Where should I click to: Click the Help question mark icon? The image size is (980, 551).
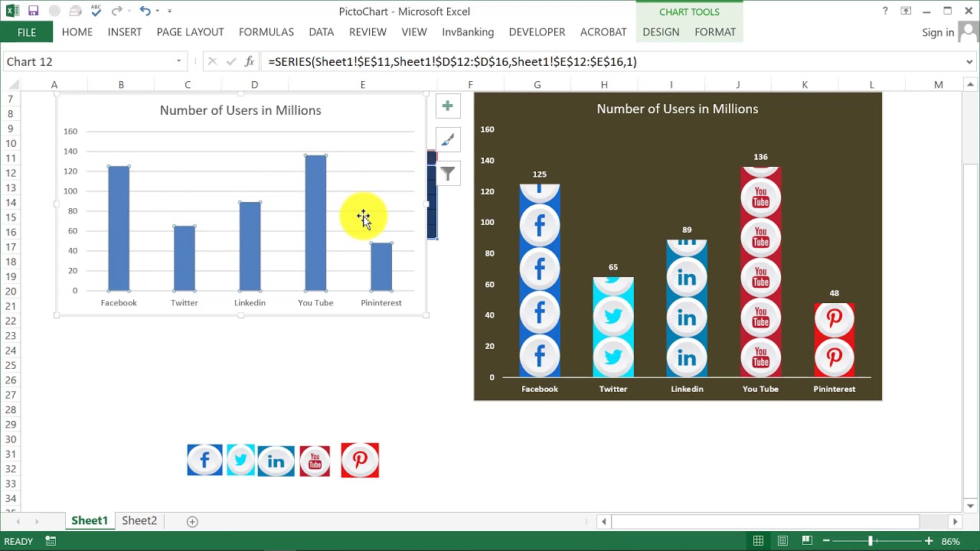point(885,11)
